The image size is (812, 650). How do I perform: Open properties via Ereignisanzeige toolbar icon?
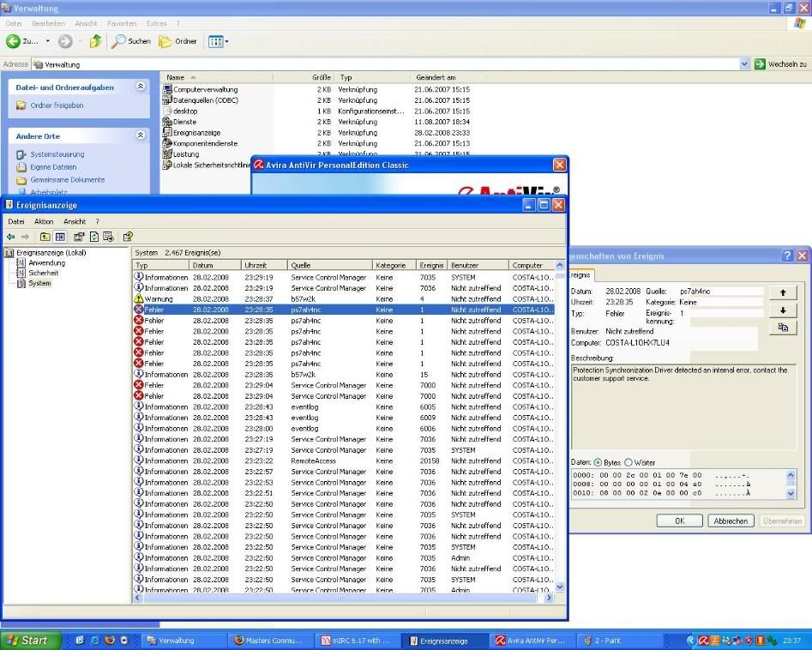pyautogui.click(x=79, y=237)
